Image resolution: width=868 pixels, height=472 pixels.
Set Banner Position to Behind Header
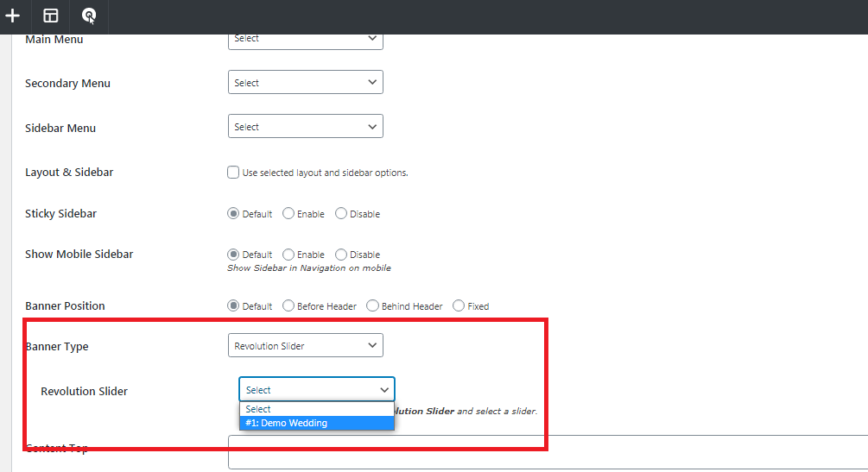point(372,306)
